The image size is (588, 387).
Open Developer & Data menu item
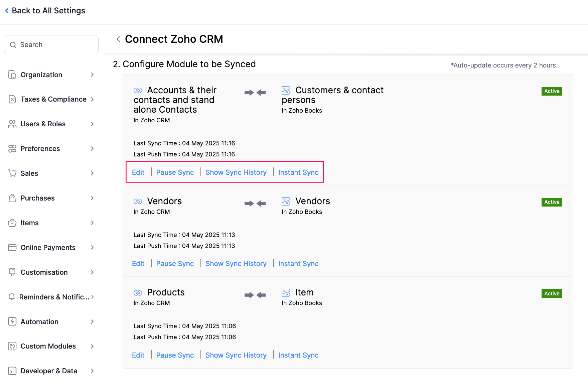point(49,371)
